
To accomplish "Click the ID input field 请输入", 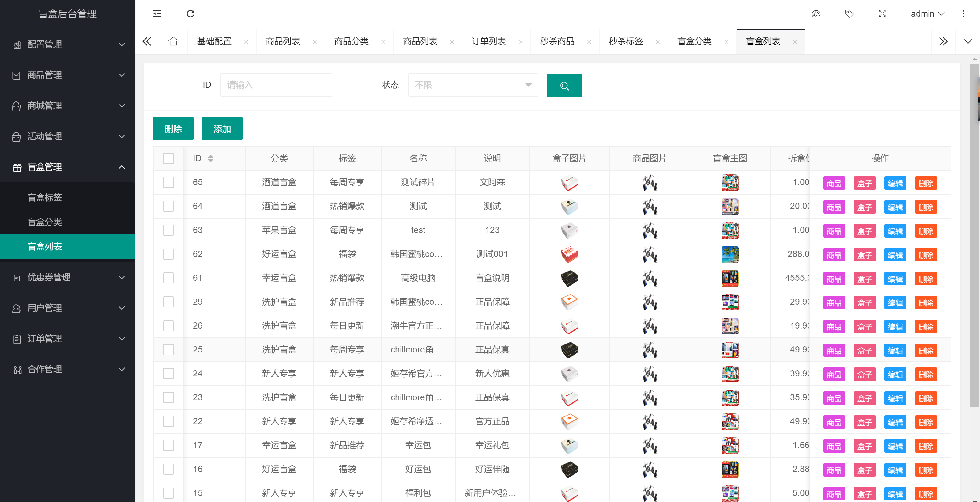I will click(276, 85).
